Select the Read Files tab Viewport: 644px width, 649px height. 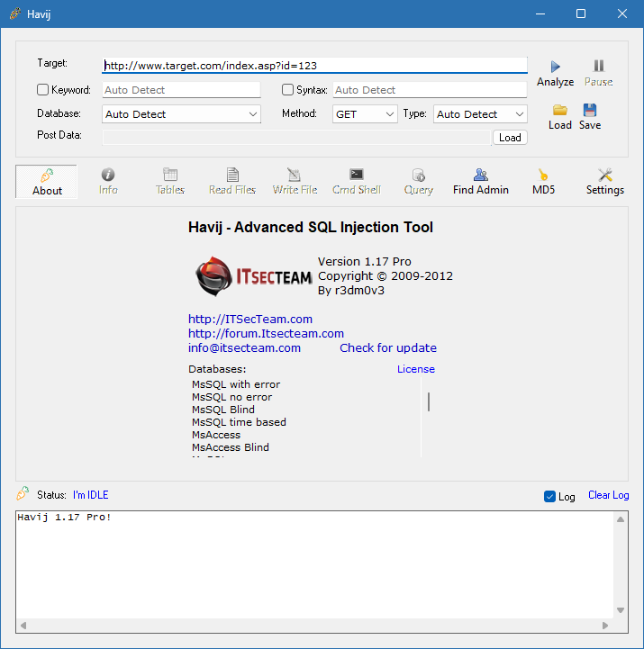tap(232, 182)
